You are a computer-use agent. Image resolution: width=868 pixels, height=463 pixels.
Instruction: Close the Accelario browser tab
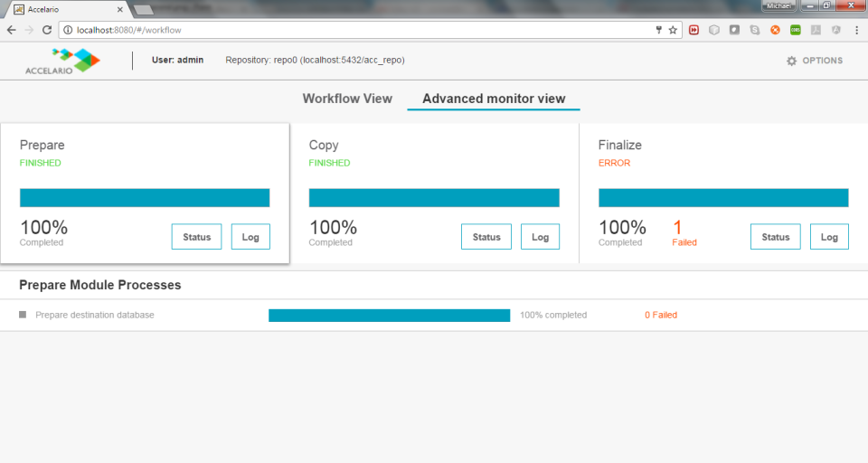[119, 9]
